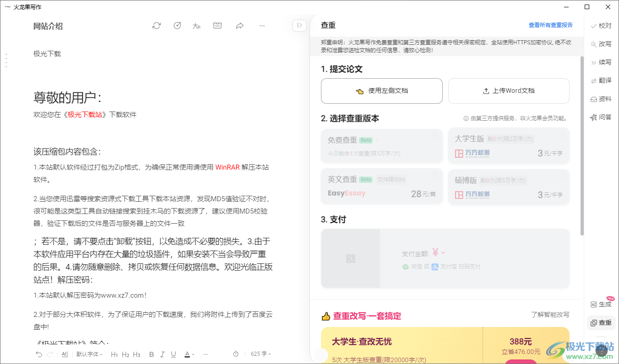The image size is (619, 364).
Task: Click the 388元 price text
Action: coord(521,342)
